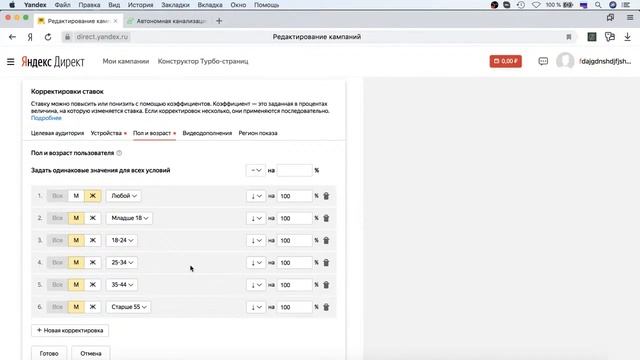Click the percent field in row 3
640x360 pixels.
pos(295,240)
